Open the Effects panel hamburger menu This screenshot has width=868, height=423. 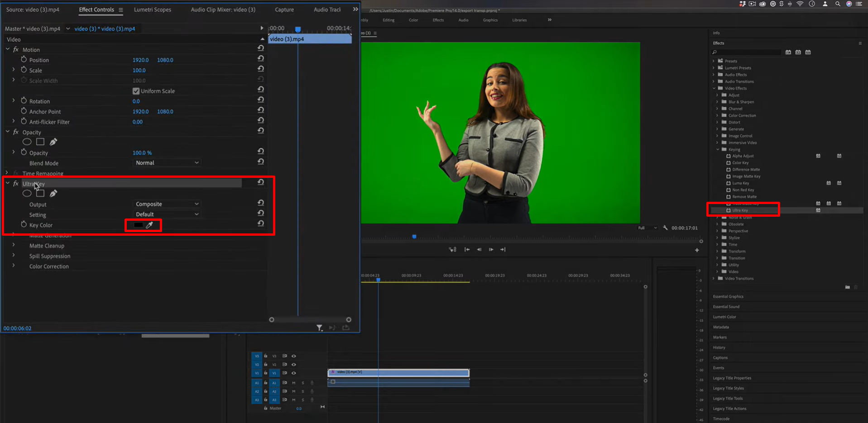pyautogui.click(x=860, y=43)
